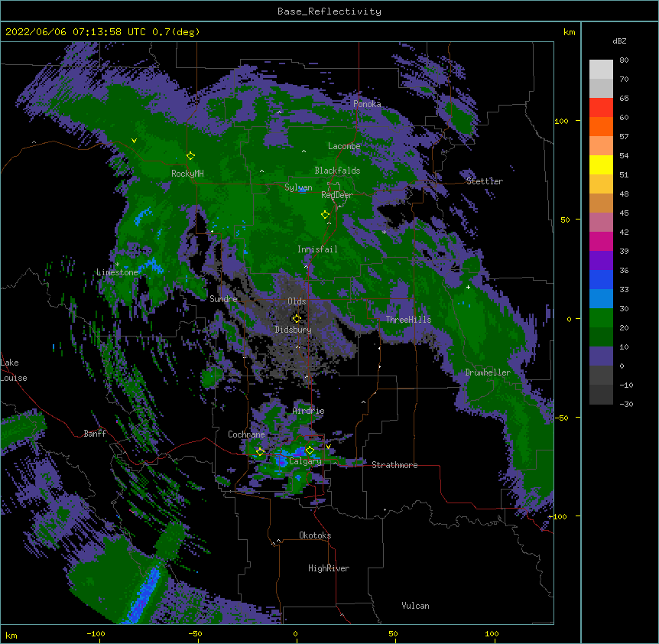
Task: Click the -100 tick on the bottom axis
Action: point(96,634)
